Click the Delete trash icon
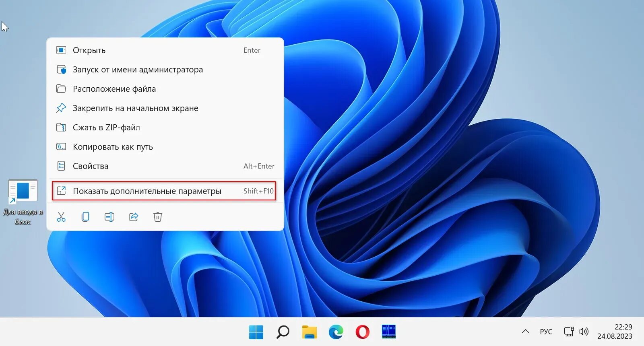644x346 pixels. pos(158,217)
